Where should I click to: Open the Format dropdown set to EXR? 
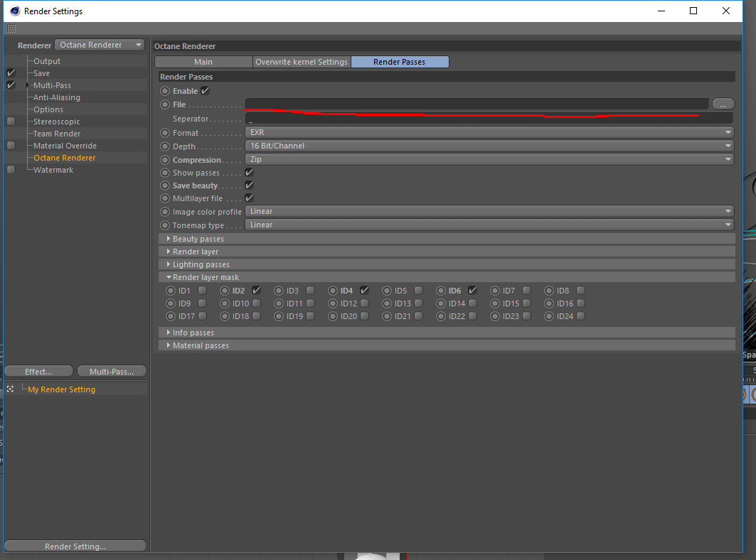(489, 132)
